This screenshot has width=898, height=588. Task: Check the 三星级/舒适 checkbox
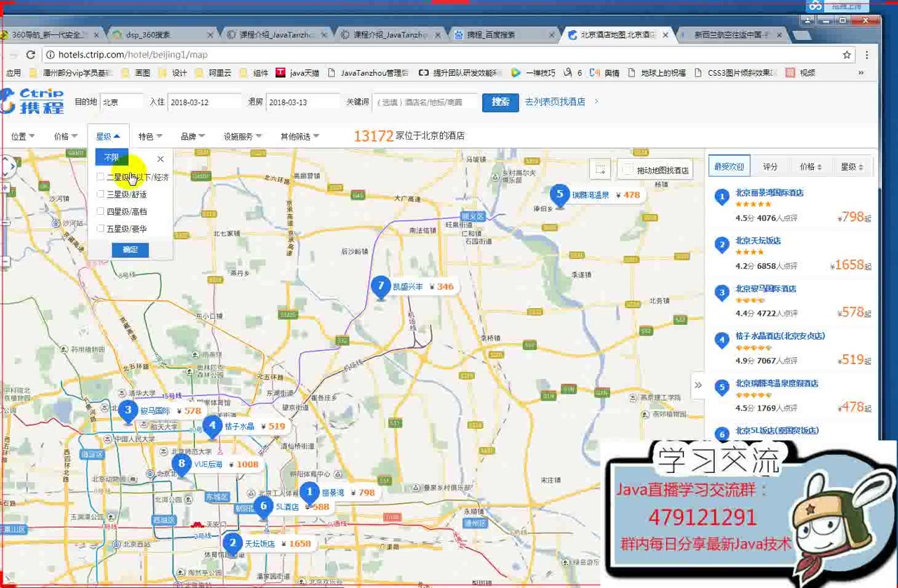coord(101,194)
